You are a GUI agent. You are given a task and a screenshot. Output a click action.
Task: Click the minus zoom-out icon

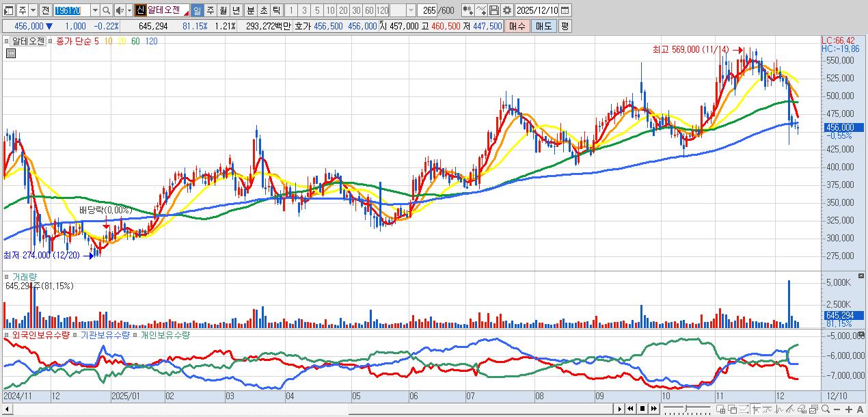837,409
